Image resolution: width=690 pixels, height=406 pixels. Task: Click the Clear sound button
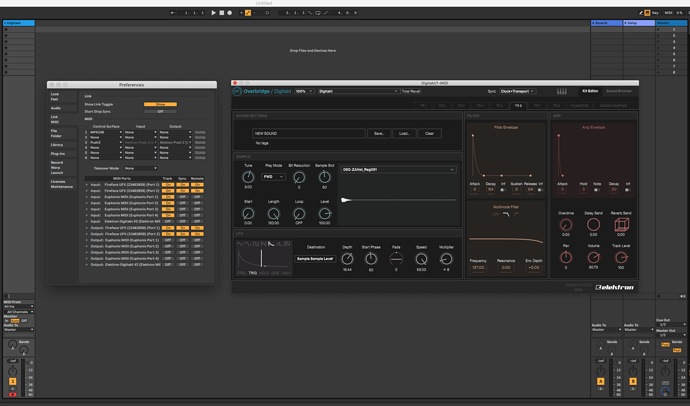[429, 133]
